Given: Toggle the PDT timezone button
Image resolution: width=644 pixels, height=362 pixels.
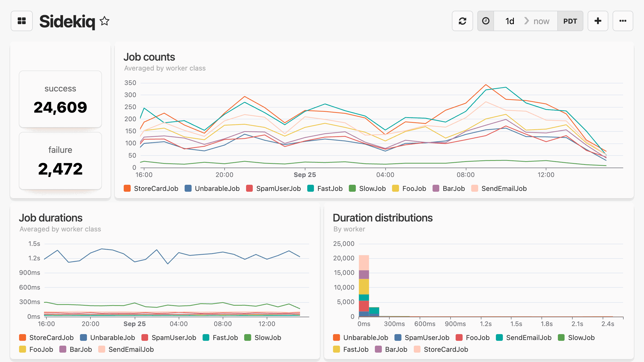Looking at the screenshot, I should (570, 21).
